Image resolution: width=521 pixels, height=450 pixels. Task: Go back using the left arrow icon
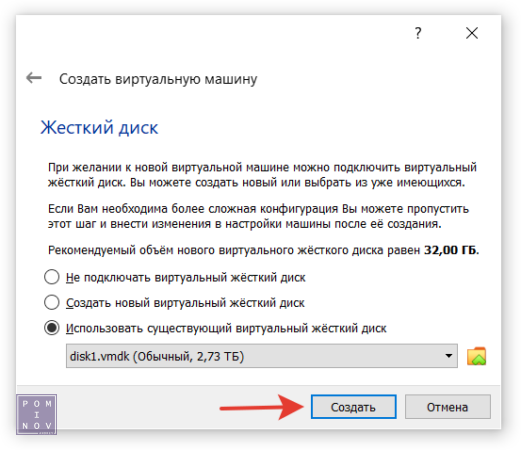click(34, 78)
